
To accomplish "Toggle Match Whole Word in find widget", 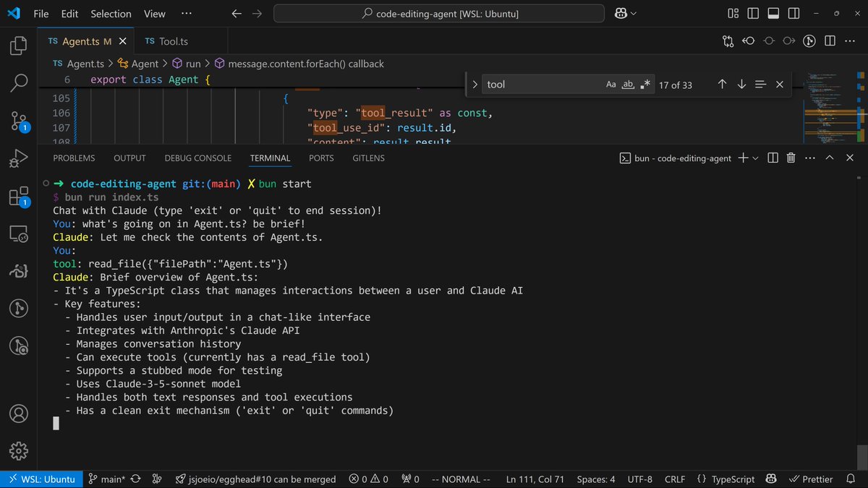I will [x=629, y=85].
